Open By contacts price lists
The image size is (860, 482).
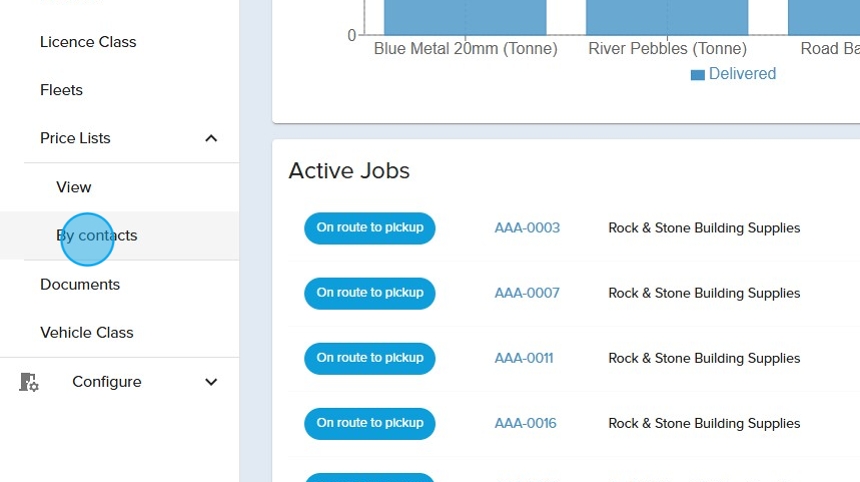click(x=97, y=236)
